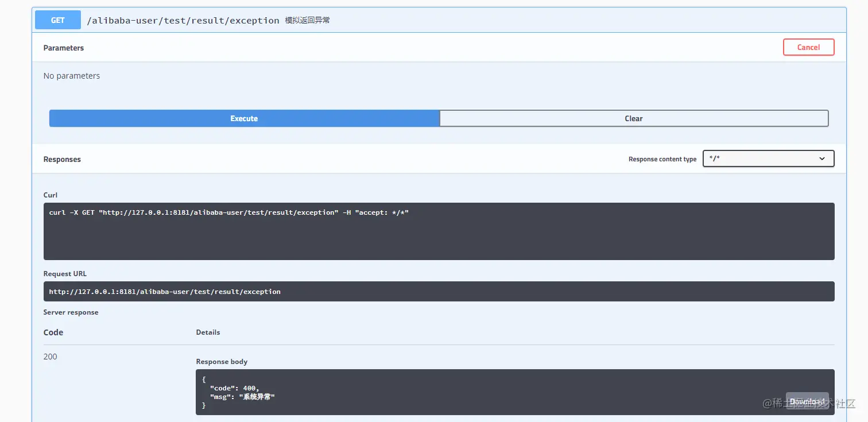Image resolution: width=868 pixels, height=422 pixels.
Task: Click the "No parameters" text
Action: (72, 76)
